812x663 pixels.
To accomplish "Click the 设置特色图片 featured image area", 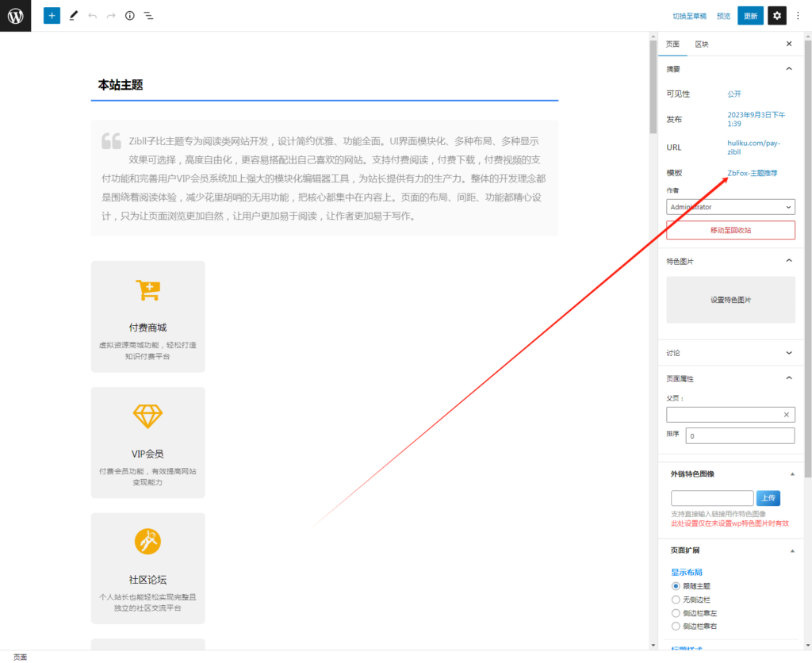I will click(x=730, y=300).
